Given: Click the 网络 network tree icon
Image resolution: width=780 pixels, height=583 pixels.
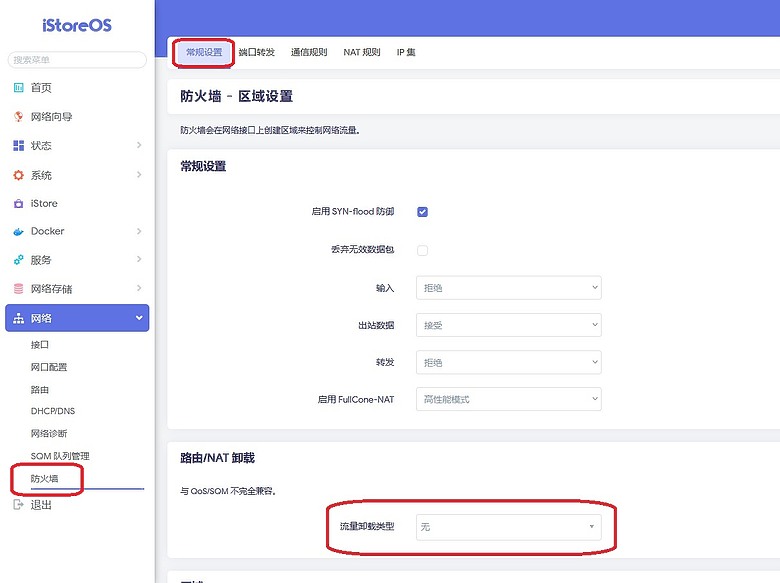Looking at the screenshot, I should click(x=18, y=318).
